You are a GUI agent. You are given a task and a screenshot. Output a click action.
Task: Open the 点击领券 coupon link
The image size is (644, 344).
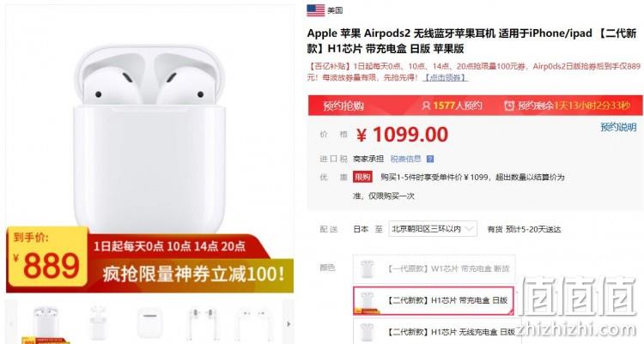(445, 77)
